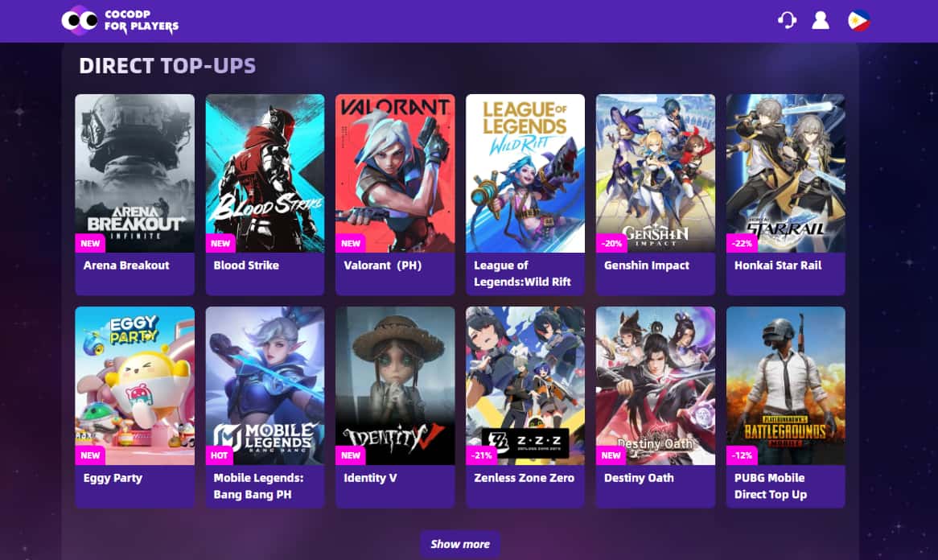Click the Zenless Zone Zero title link
This screenshot has width=938, height=560.
(x=524, y=477)
